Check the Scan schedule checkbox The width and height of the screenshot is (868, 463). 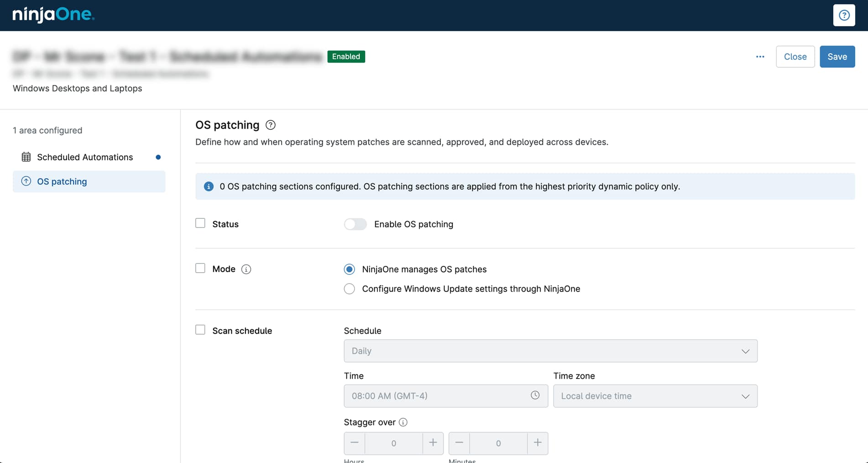[200, 330]
